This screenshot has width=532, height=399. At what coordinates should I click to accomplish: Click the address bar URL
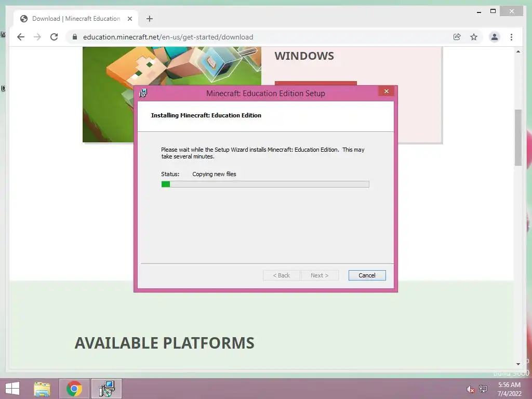click(168, 37)
